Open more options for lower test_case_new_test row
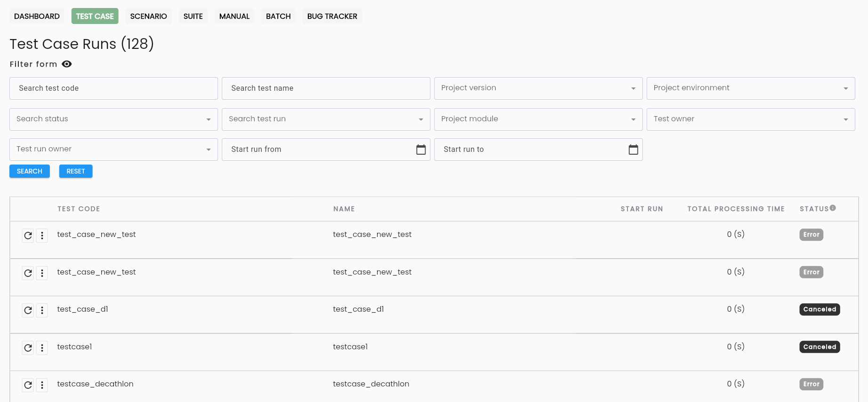Viewport: 868px width, 402px height. click(42, 273)
